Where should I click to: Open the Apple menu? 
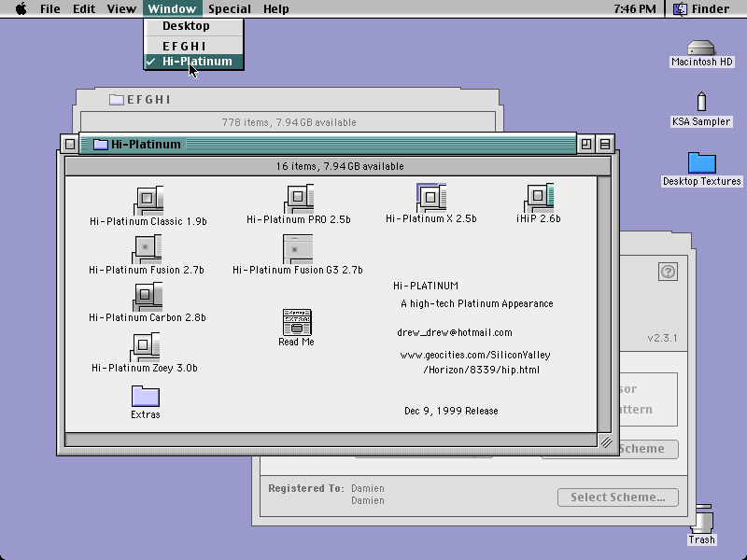click(21, 8)
